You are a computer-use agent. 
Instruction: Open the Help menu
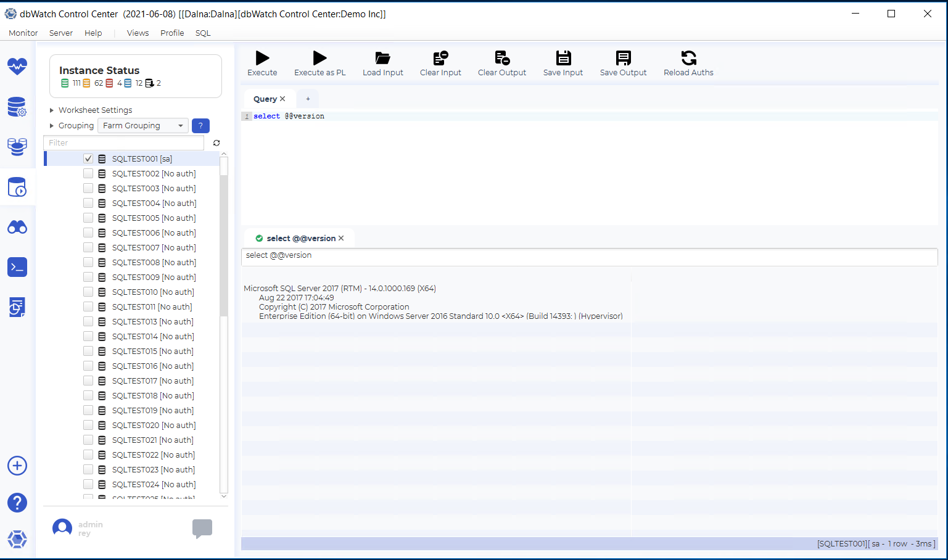coord(93,33)
